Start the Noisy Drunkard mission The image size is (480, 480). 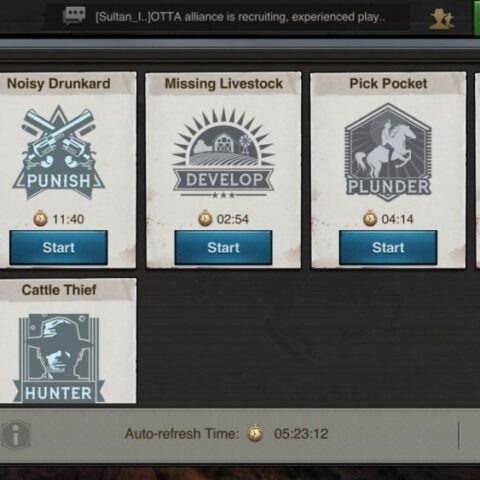point(58,248)
